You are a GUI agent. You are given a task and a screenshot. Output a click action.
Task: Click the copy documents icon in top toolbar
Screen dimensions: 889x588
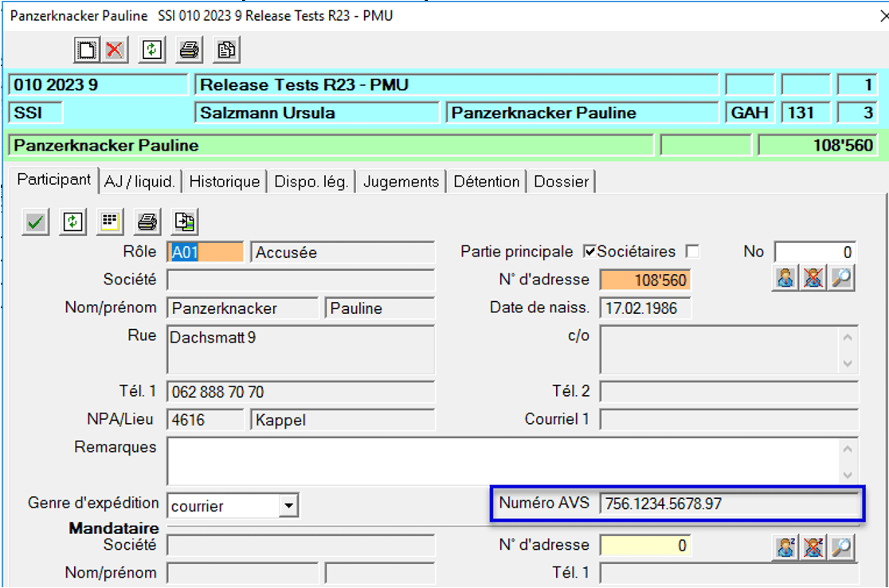[226, 50]
